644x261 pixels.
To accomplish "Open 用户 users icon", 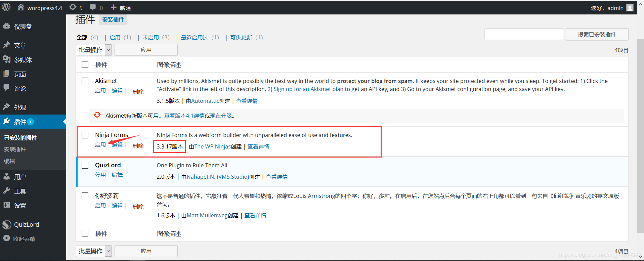I will (6, 176).
